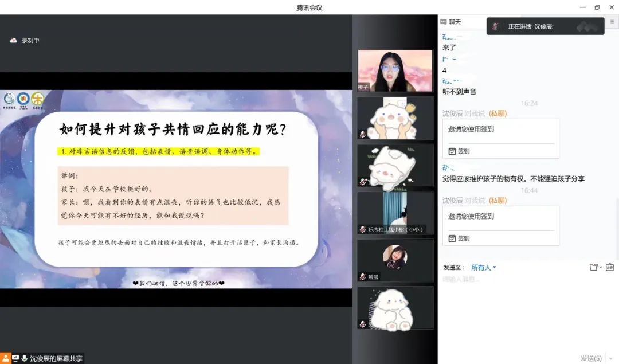
Task: Click muted mic icon on bottom bear tile
Action: tap(363, 324)
